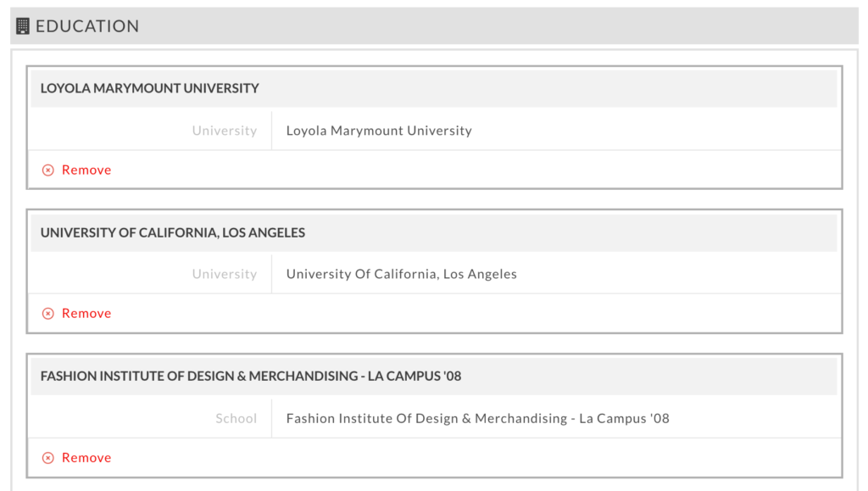Edit the Loyola Marymount University value field
The height and width of the screenshot is (491, 868).
tap(556, 131)
